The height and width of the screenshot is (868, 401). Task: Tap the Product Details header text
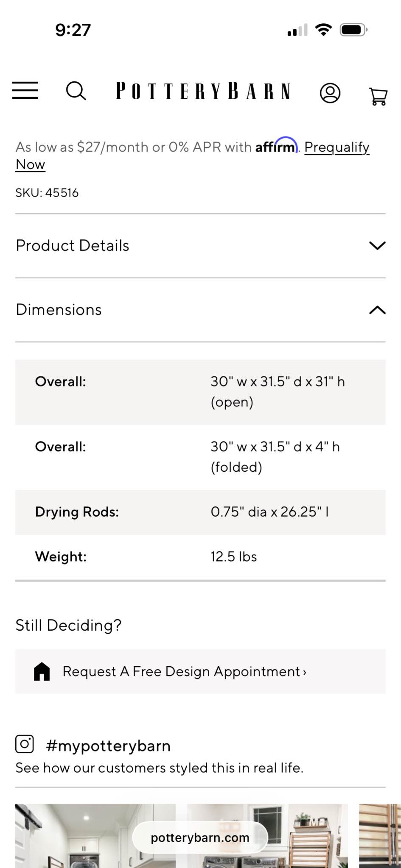coord(73,245)
